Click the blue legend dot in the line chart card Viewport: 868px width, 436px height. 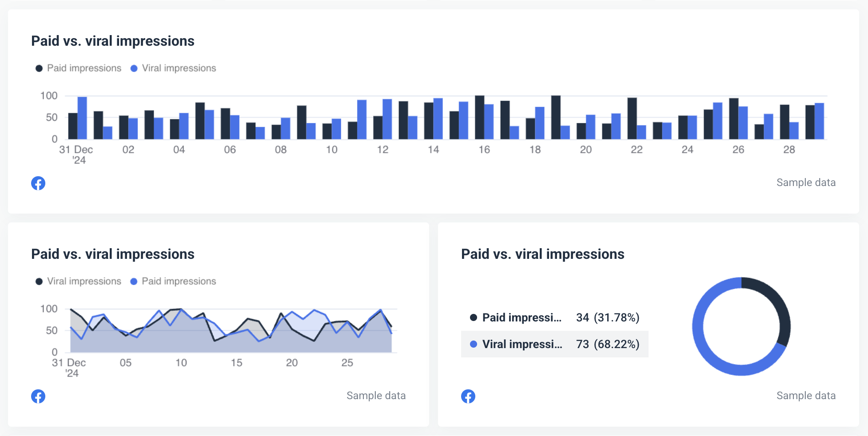point(133,281)
